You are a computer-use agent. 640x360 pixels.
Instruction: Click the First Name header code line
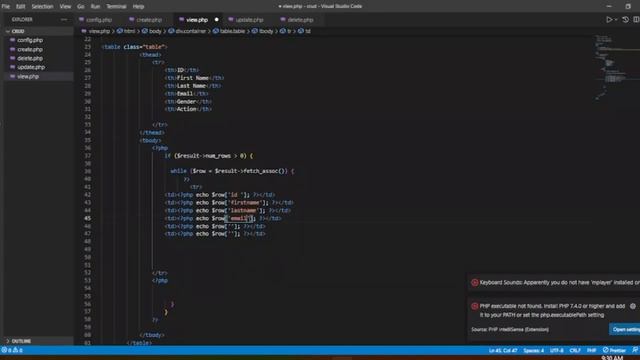(194, 78)
